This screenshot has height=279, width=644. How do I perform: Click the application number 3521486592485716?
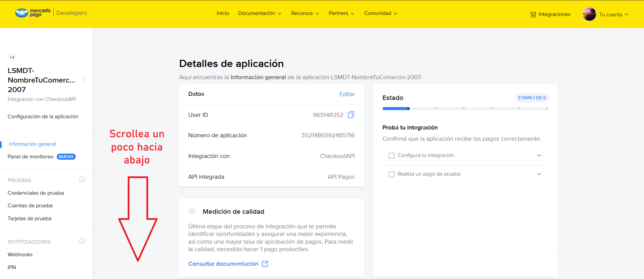(328, 135)
